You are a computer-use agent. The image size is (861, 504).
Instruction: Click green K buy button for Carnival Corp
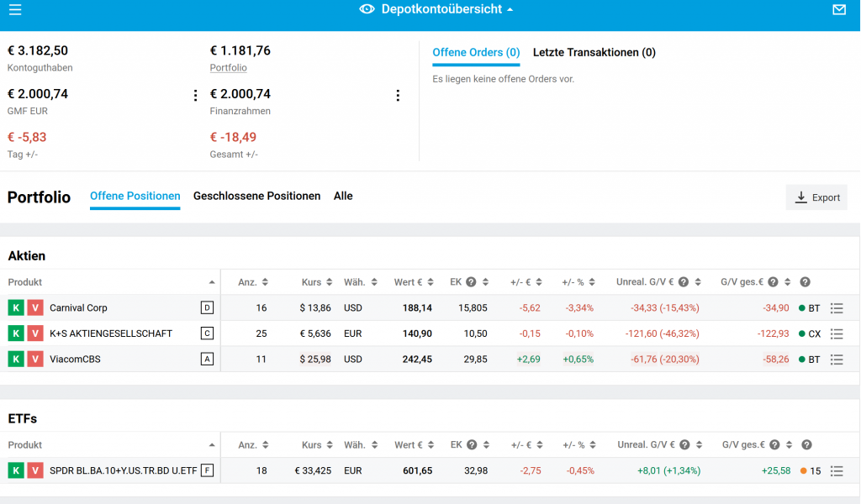pyautogui.click(x=16, y=308)
